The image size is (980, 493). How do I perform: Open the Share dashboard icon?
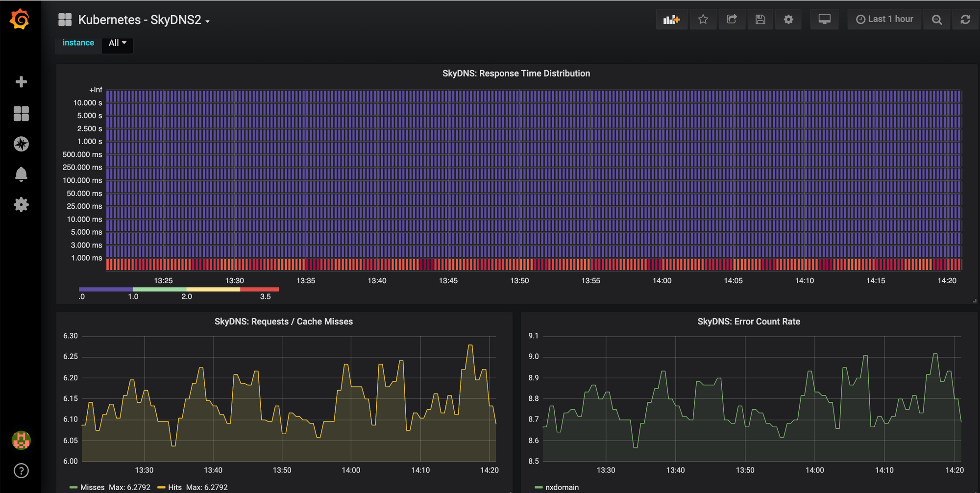[732, 19]
